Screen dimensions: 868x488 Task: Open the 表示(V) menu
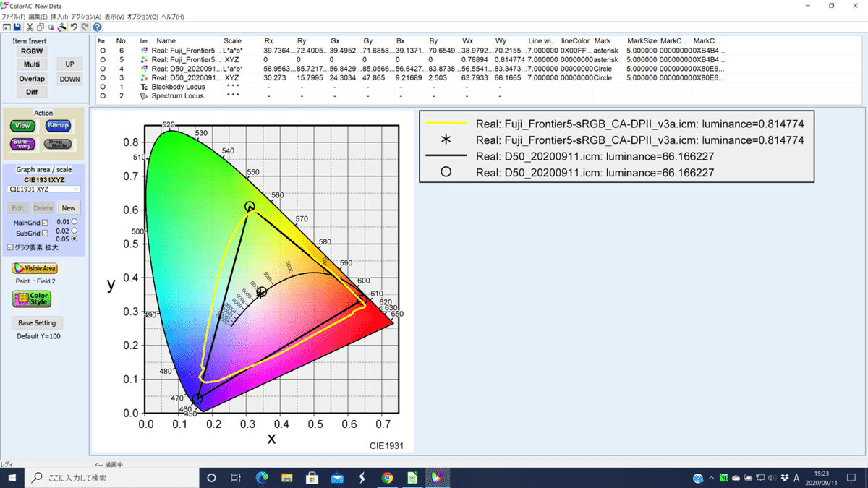pos(114,17)
